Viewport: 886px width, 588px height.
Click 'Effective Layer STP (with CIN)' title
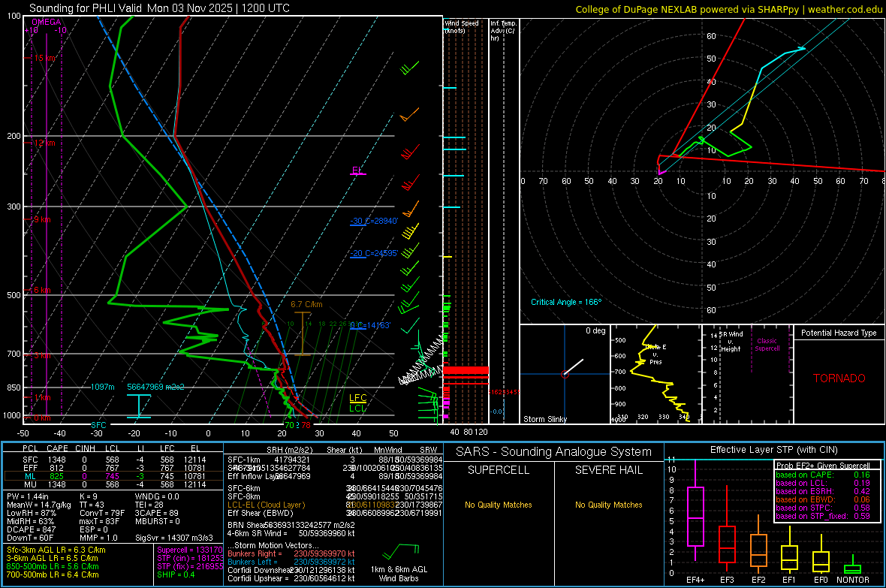773,450
